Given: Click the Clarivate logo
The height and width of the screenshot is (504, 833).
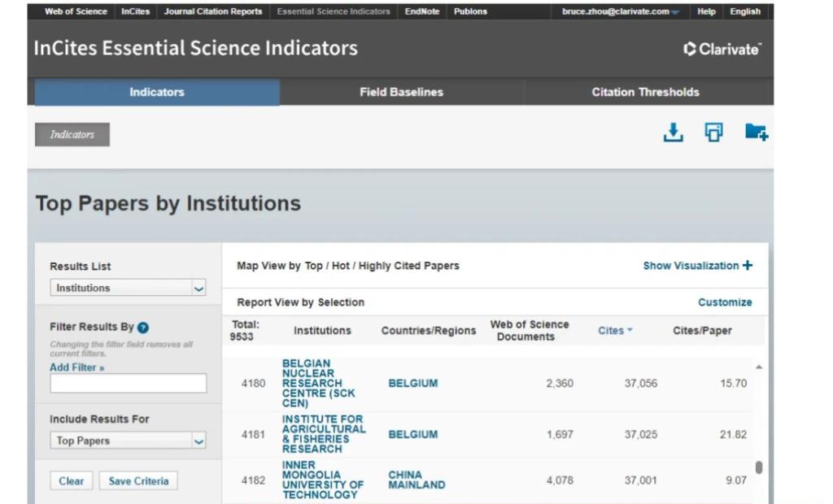Looking at the screenshot, I should coord(722,50).
